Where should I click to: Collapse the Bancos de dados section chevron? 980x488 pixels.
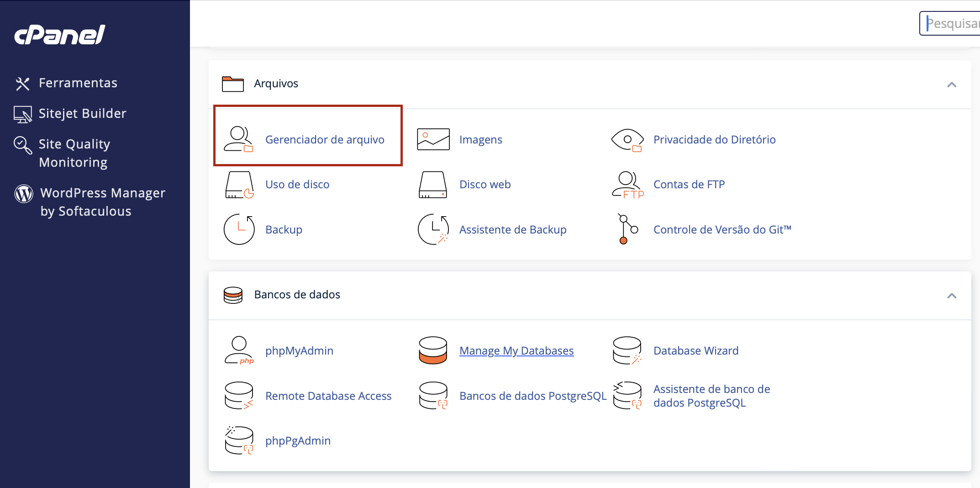pyautogui.click(x=952, y=296)
